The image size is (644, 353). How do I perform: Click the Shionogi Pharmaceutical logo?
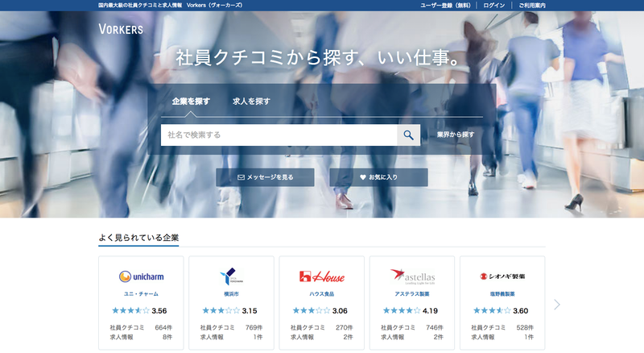[502, 276]
